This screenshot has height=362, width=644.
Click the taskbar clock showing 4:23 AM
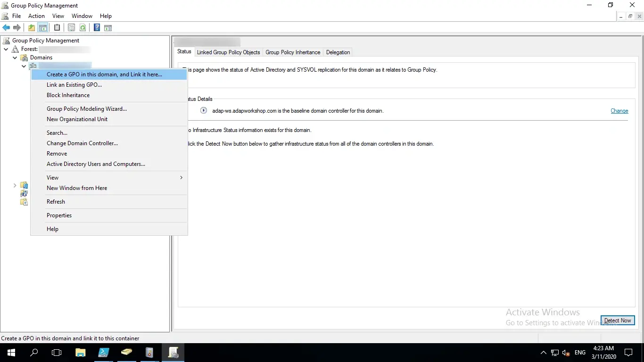603,353
